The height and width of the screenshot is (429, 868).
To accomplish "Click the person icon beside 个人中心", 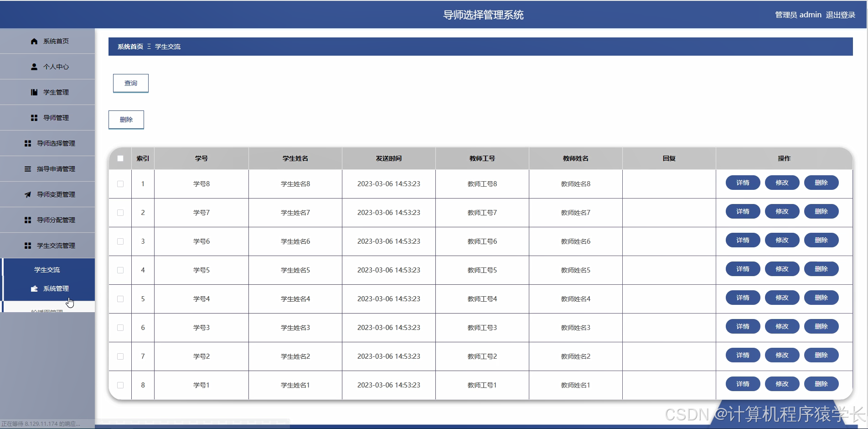I will coord(34,67).
